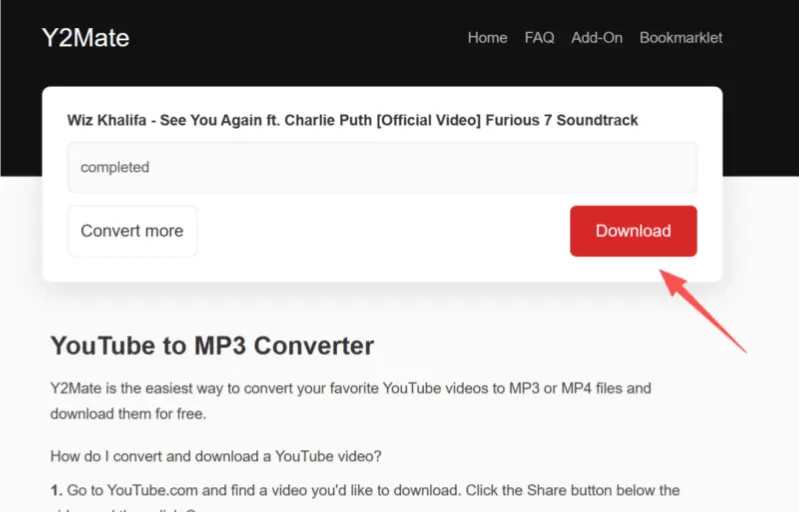Click the Convert more button

pyautogui.click(x=132, y=231)
